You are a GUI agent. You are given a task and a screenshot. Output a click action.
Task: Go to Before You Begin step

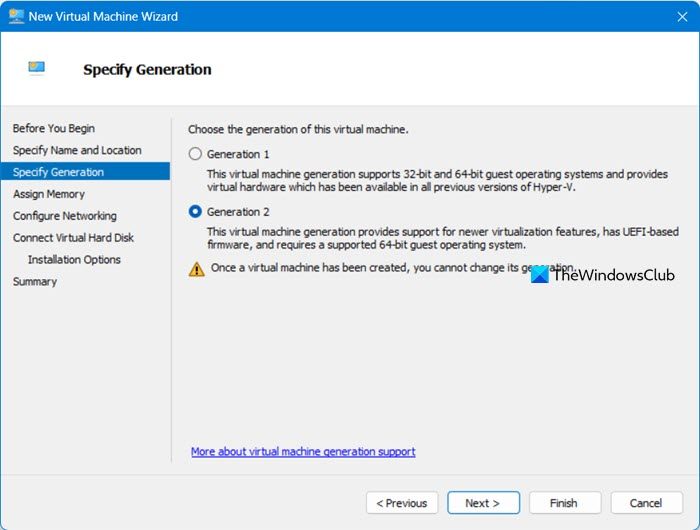[x=54, y=128]
